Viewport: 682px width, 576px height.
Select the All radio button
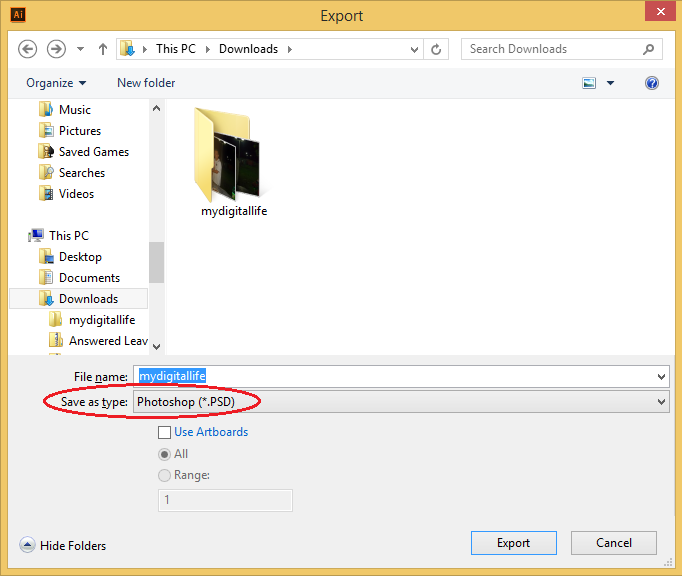pos(164,454)
